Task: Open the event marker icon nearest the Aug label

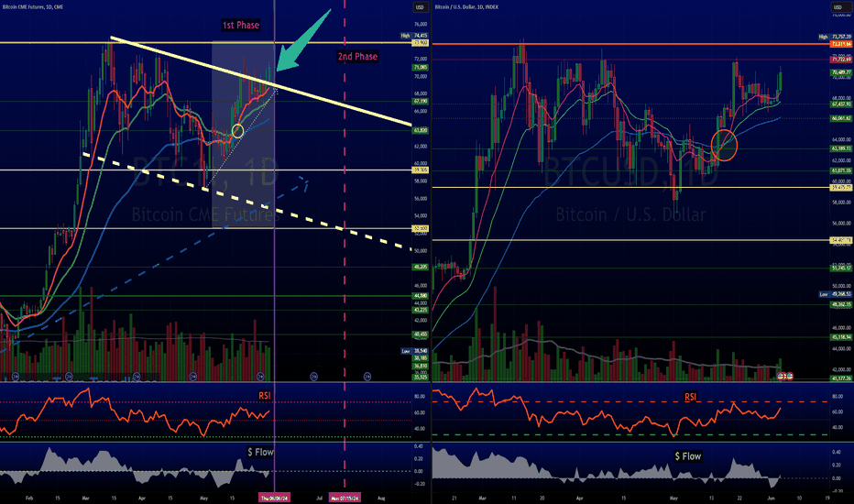Action: click(x=367, y=376)
